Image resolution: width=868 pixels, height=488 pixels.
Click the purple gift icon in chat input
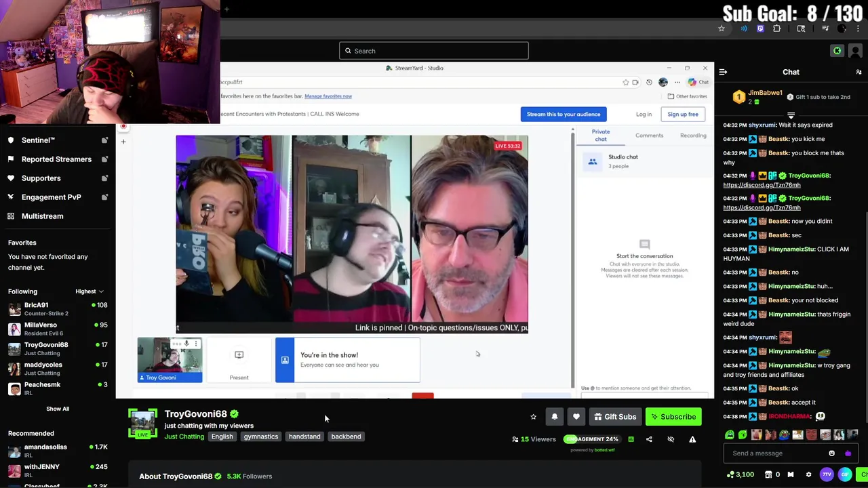tap(848, 453)
